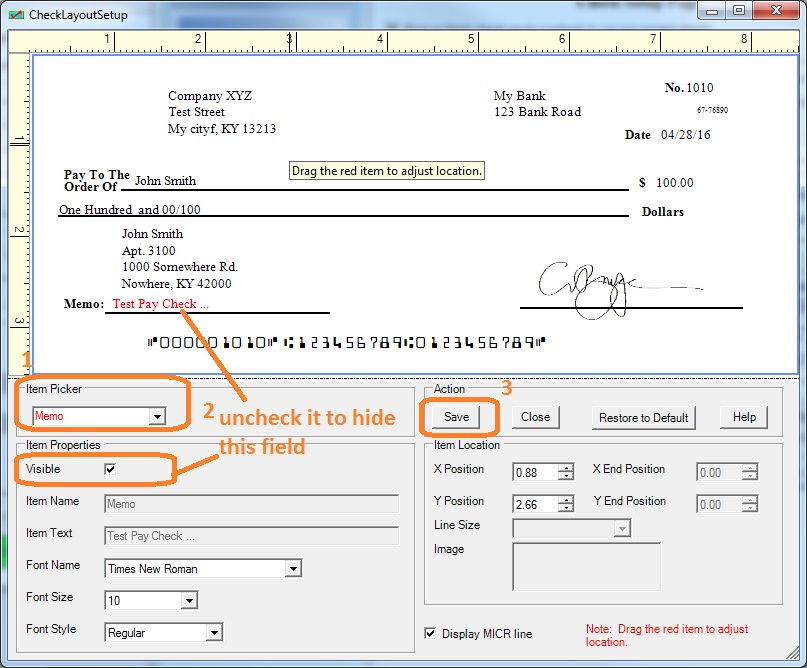Open Help from the Action panel

[x=744, y=417]
